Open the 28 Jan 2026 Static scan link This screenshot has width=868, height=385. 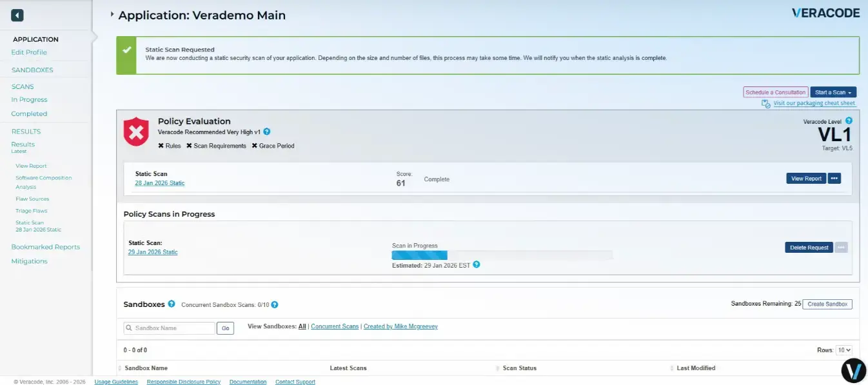(160, 183)
